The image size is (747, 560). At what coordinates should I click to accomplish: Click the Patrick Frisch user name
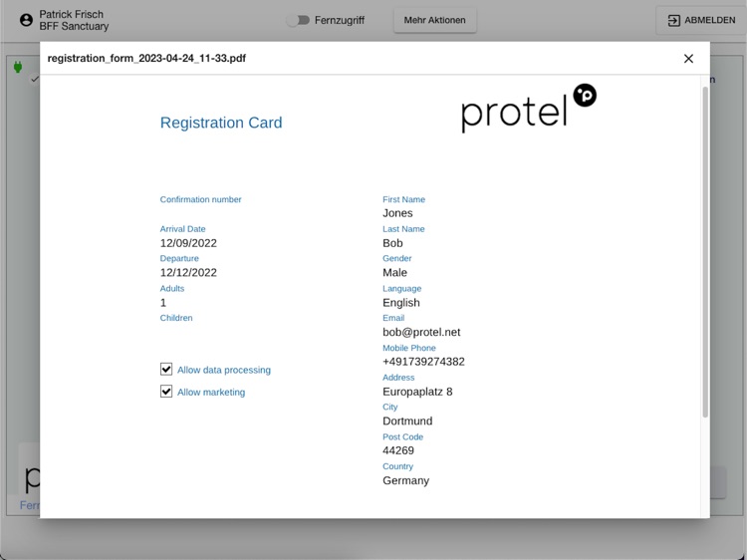pyautogui.click(x=71, y=14)
